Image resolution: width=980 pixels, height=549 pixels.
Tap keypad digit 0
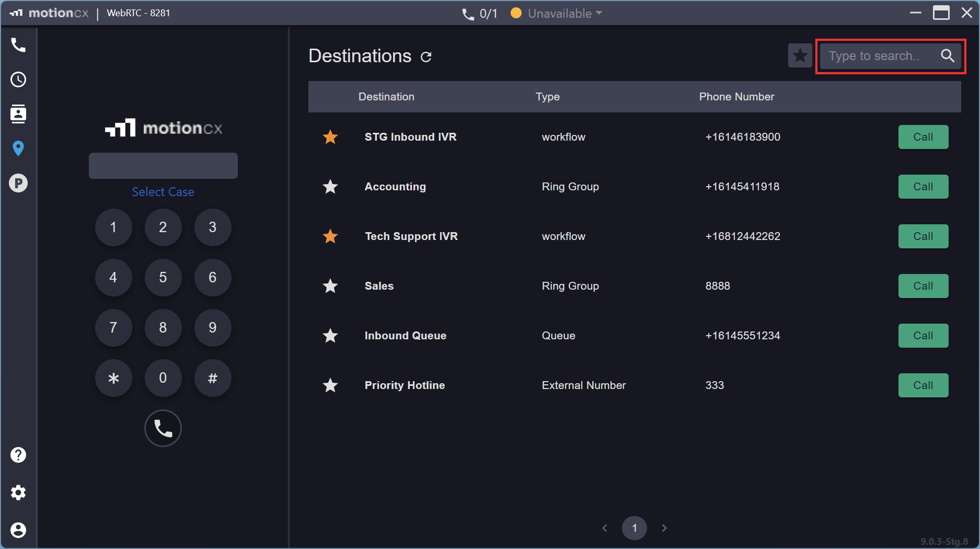pos(163,378)
